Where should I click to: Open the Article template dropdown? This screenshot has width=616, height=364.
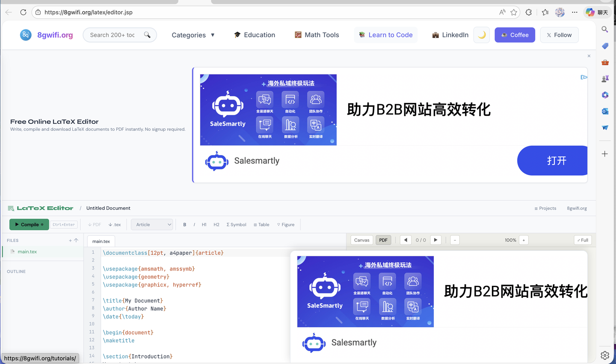[x=152, y=225]
